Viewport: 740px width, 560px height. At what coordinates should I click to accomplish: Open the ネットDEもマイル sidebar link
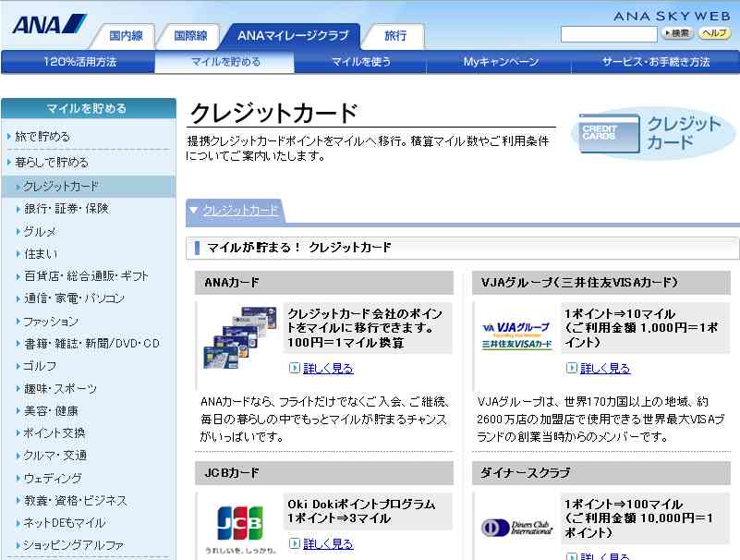[65, 523]
